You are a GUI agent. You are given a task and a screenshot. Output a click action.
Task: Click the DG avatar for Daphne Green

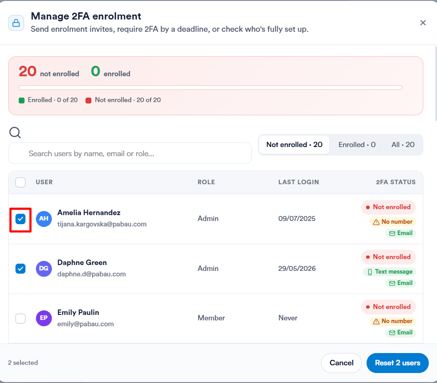click(x=44, y=269)
